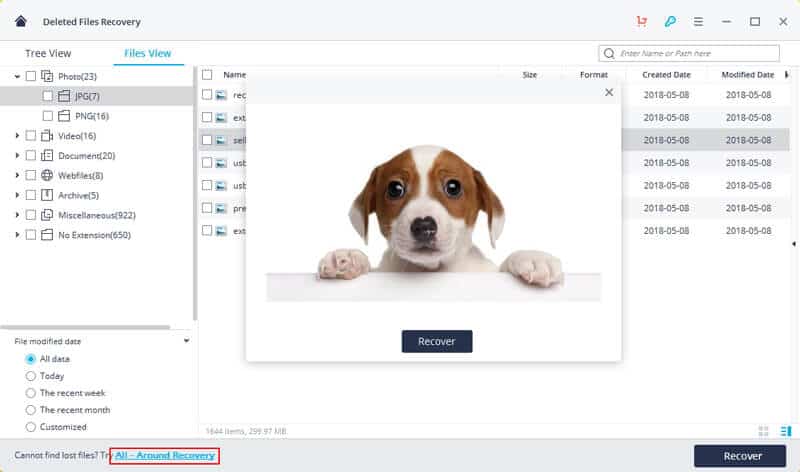Tick the Document(20) checkbox

tap(31, 156)
